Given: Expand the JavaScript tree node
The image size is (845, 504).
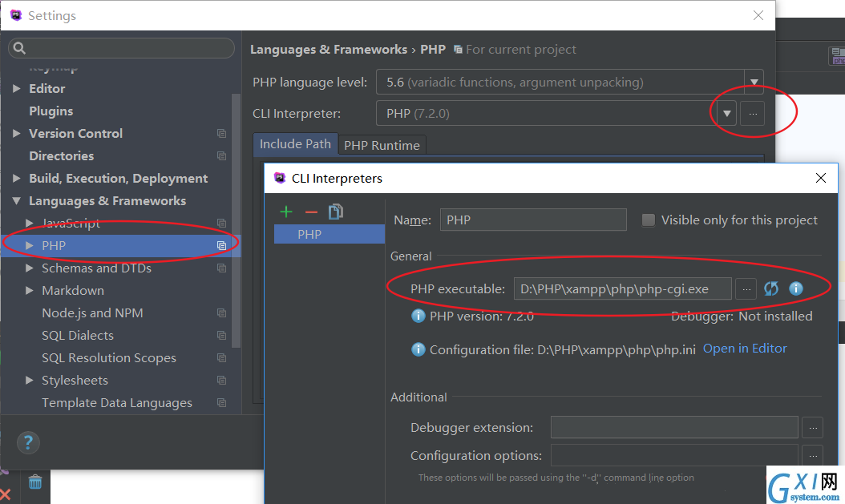Looking at the screenshot, I should click(x=30, y=223).
